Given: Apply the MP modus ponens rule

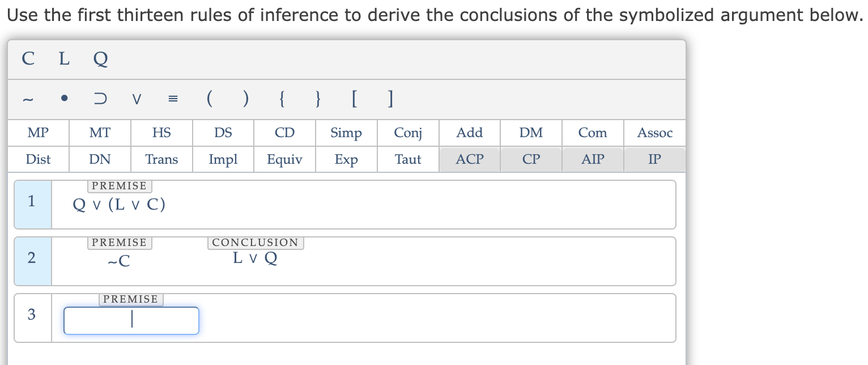Looking at the screenshot, I should coord(38,133).
